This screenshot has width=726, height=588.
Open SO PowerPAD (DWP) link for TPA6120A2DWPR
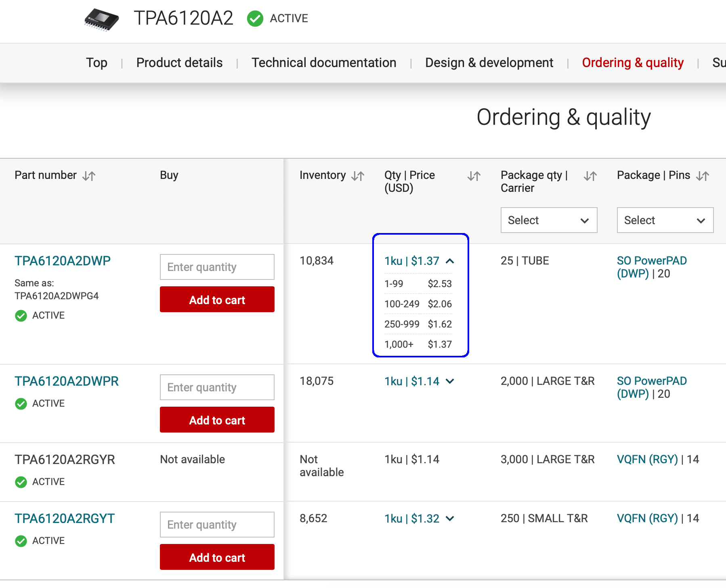652,387
